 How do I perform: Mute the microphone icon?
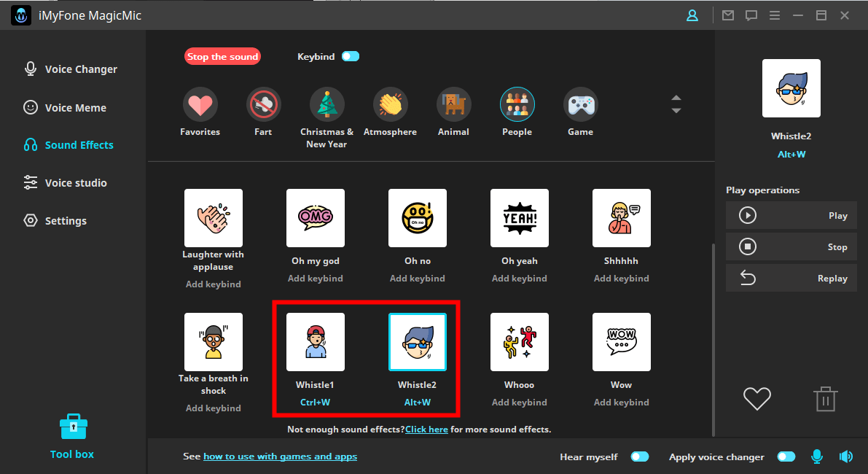(x=816, y=456)
